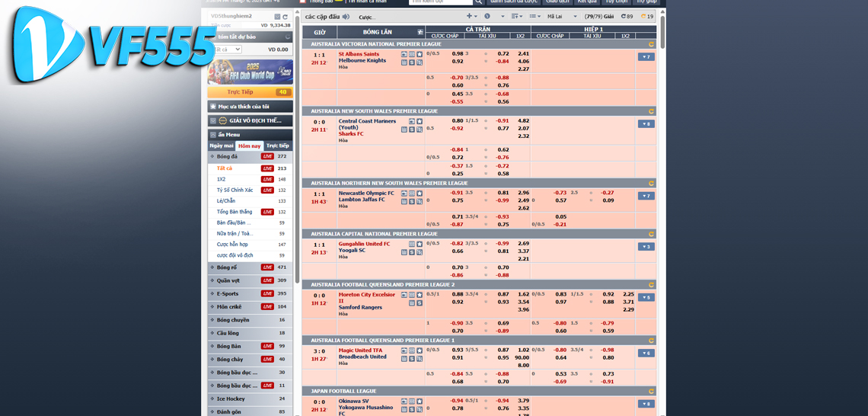Expand the GIẢI VÔ ĐỊCH THẾ... section
868x416 pixels.
tap(251, 120)
